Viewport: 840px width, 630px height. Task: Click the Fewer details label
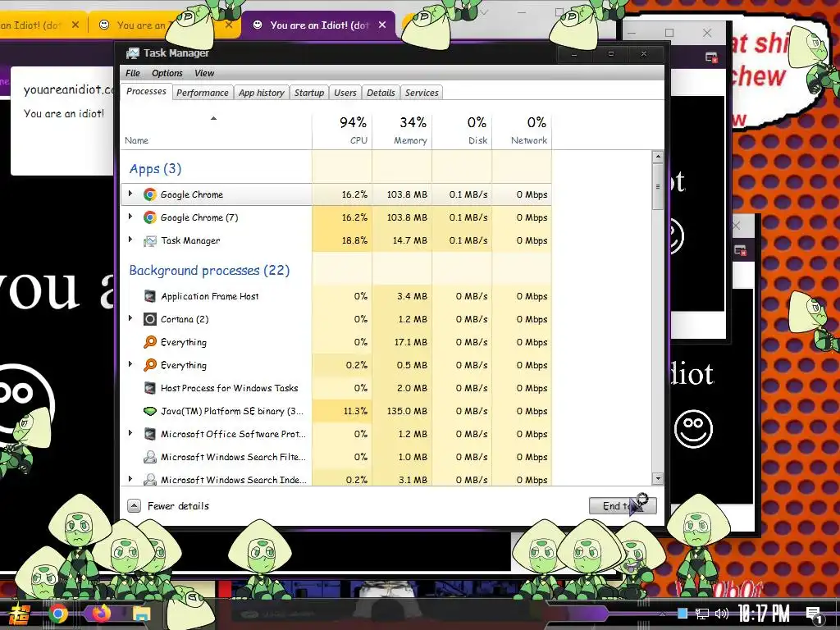(x=178, y=505)
